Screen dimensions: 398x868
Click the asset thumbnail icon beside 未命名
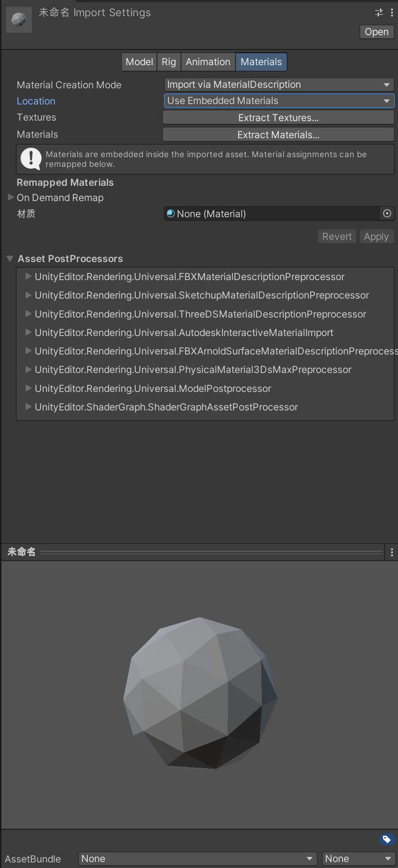tap(18, 19)
